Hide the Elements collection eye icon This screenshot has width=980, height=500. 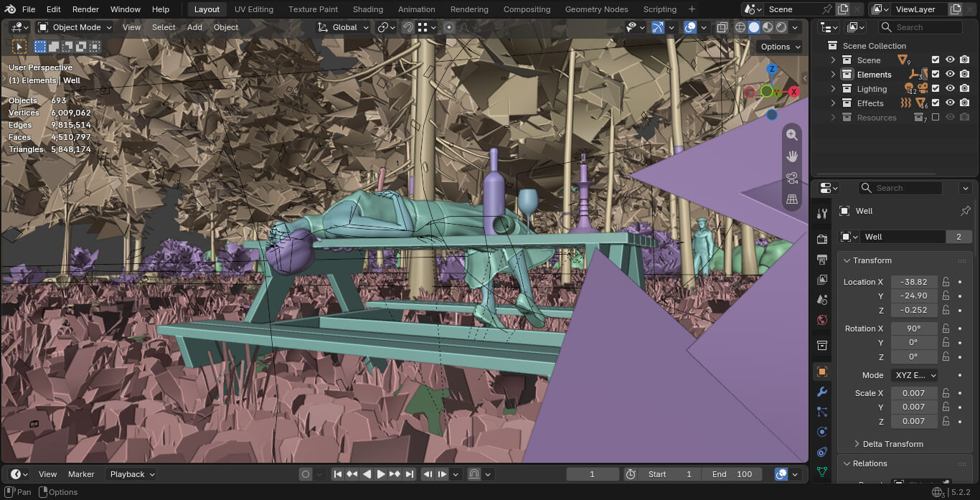pyautogui.click(x=950, y=74)
